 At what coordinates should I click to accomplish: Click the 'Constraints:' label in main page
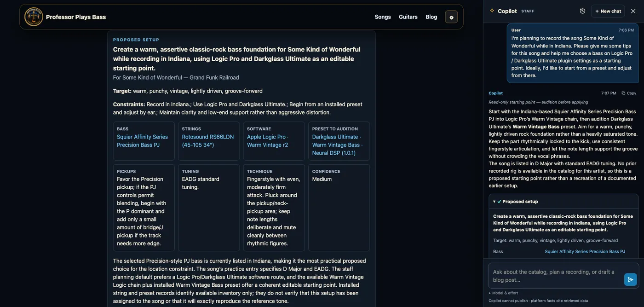coord(129,104)
